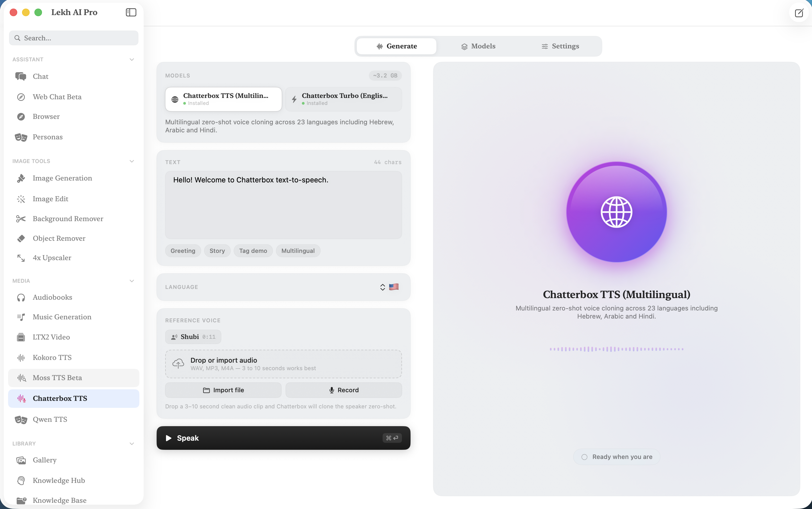Select the Shubi reference voice chip
812x509 pixels.
click(193, 337)
